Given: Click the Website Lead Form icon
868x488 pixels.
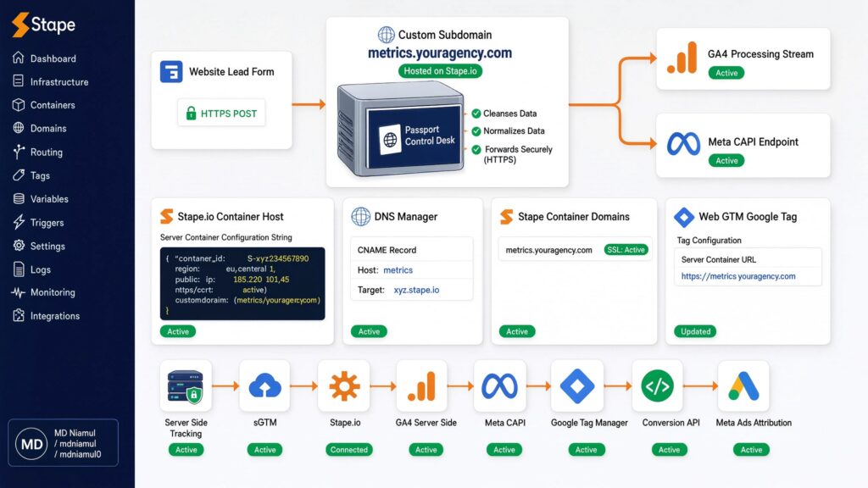Looking at the screenshot, I should pyautogui.click(x=171, y=72).
